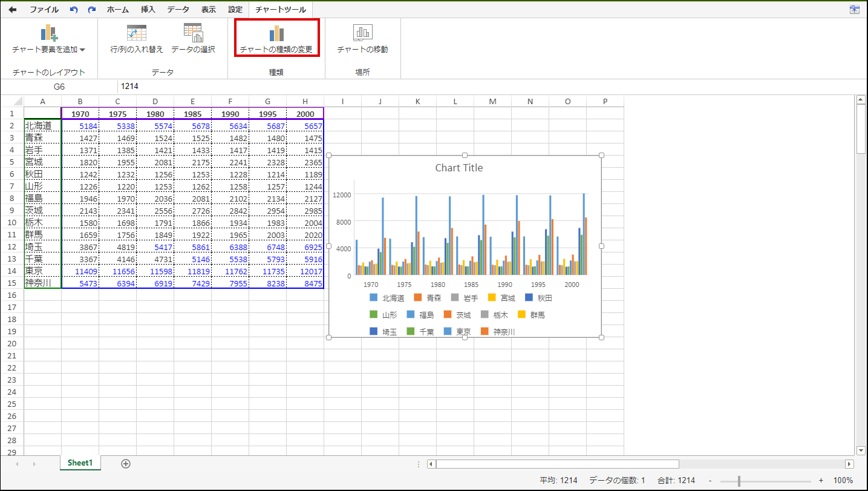Click vertical scrollbar down arrow
This screenshot has width=868, height=491.
click(861, 450)
